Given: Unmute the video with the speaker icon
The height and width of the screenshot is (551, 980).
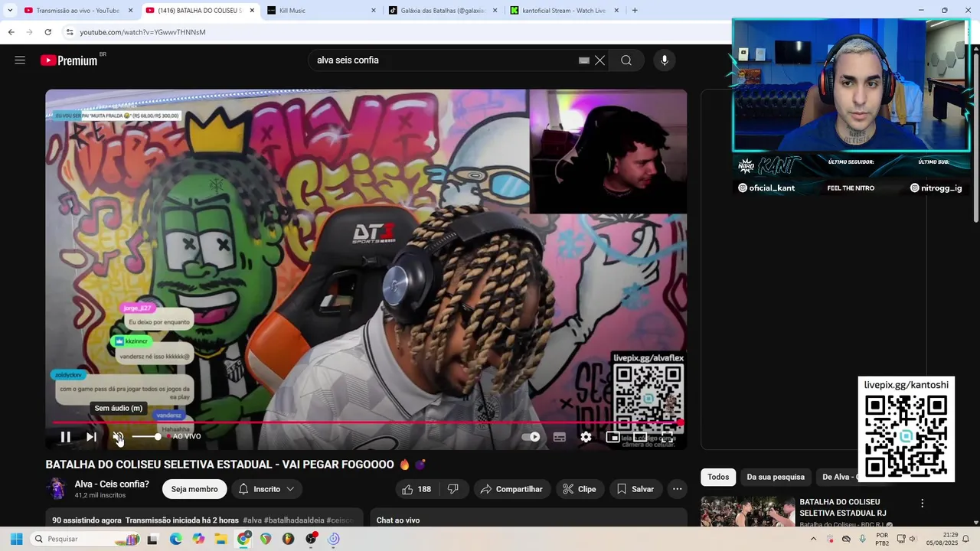Looking at the screenshot, I should pos(118,437).
